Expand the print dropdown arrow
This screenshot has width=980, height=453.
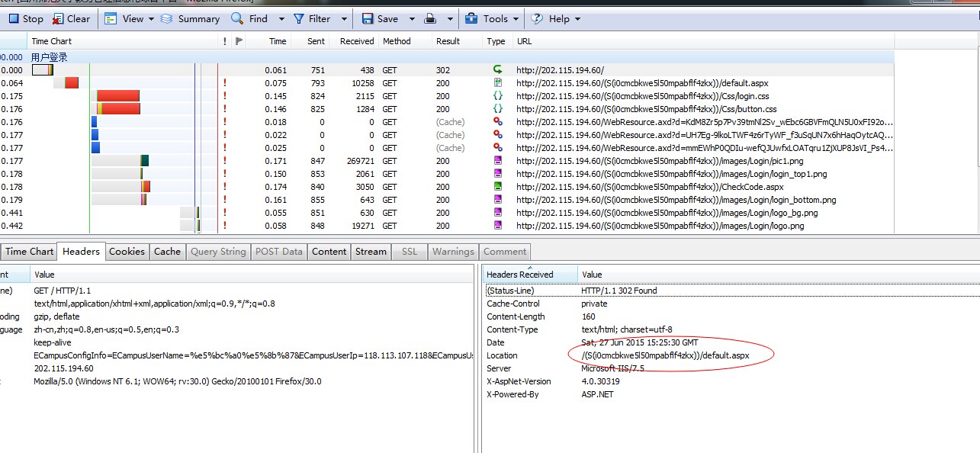tap(449, 19)
